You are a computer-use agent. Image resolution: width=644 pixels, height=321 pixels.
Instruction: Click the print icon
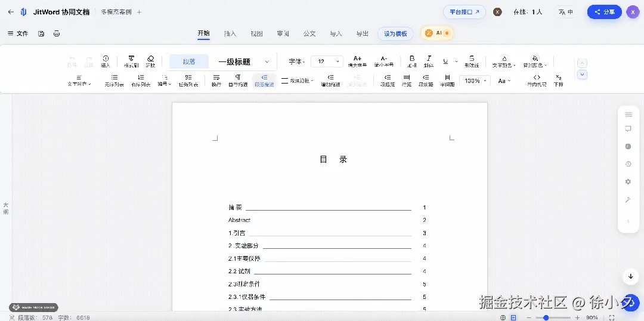57,33
